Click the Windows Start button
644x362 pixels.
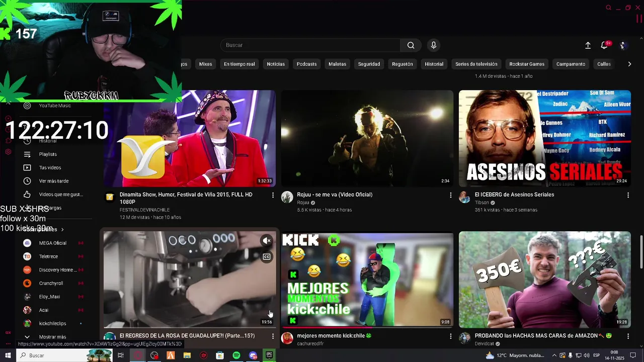pos(8,355)
